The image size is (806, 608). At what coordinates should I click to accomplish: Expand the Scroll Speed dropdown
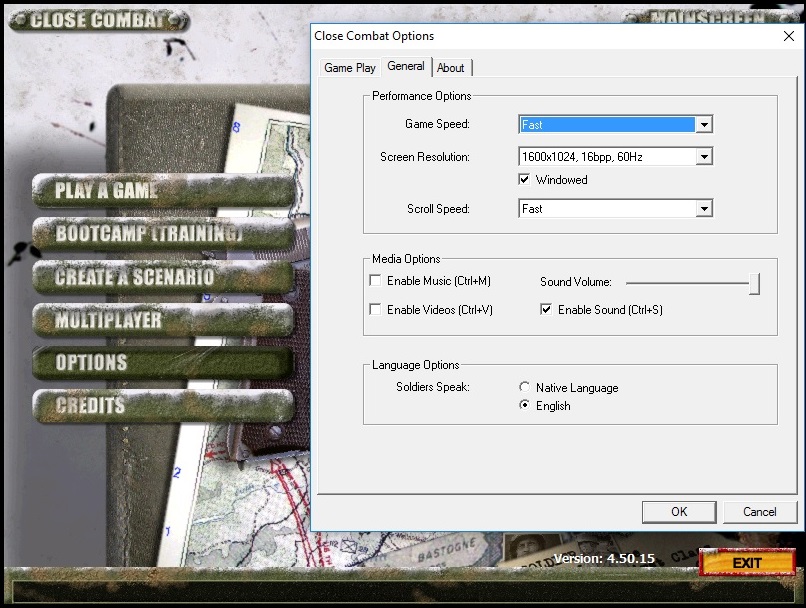point(704,209)
